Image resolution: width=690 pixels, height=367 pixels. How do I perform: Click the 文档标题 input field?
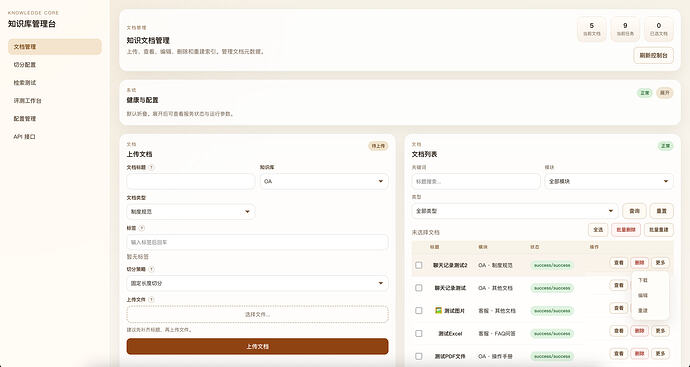pos(191,181)
